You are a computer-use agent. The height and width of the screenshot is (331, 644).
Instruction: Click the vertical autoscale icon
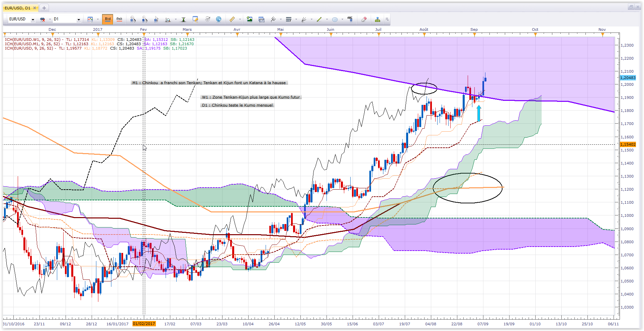(x=183, y=19)
